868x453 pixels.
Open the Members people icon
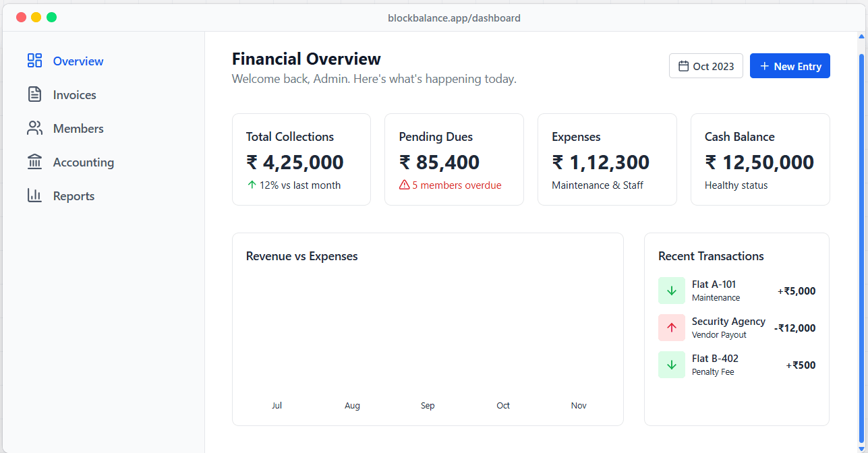(x=35, y=128)
